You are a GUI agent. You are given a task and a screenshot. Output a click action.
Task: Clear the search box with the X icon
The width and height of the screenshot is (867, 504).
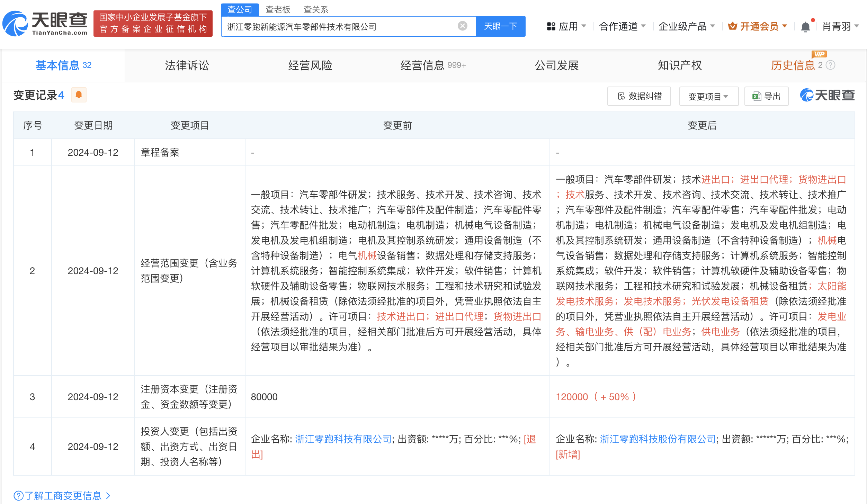pos(462,26)
